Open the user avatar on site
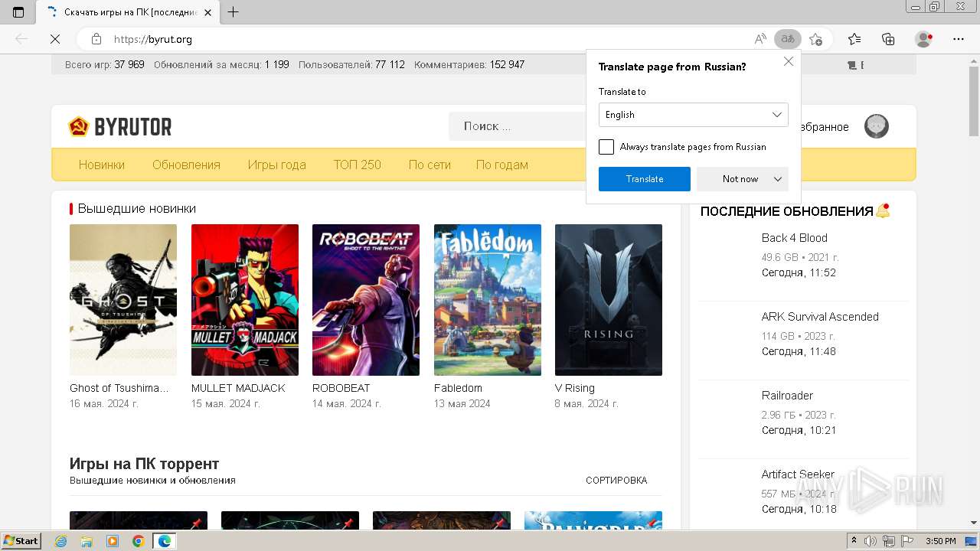The width and height of the screenshot is (980, 551). tap(877, 126)
